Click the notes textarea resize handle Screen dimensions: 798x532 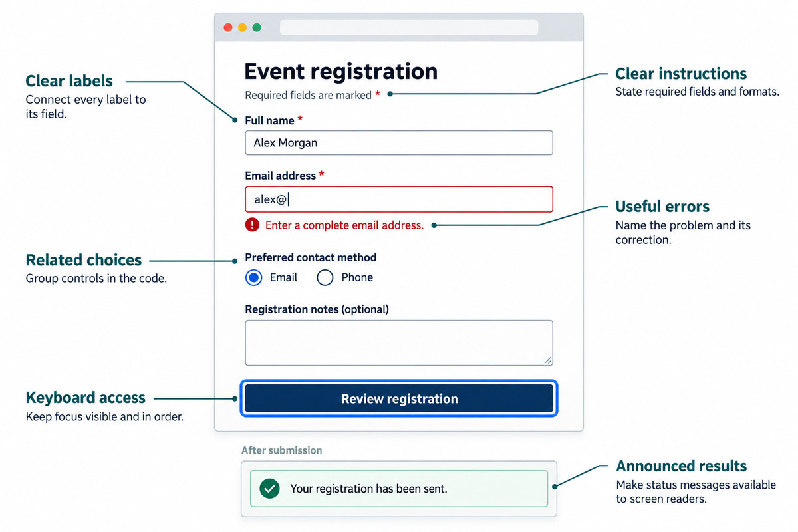pyautogui.click(x=547, y=360)
